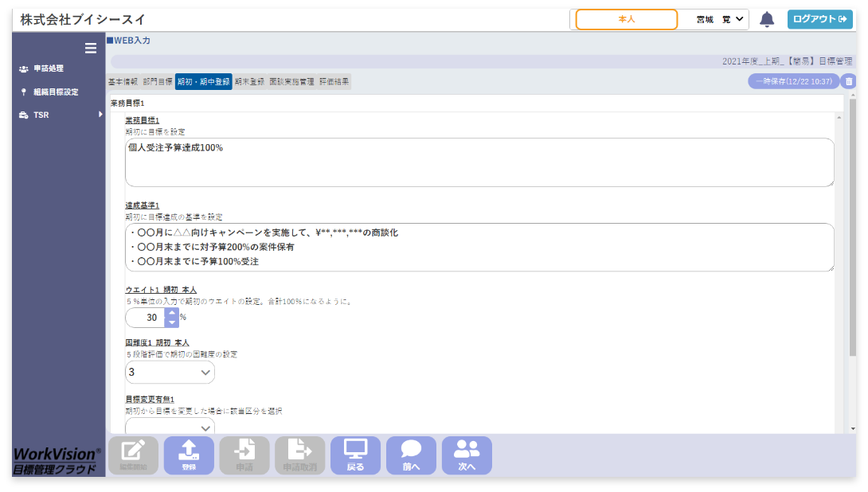
Task: Open the notification bell
Action: 767,20
